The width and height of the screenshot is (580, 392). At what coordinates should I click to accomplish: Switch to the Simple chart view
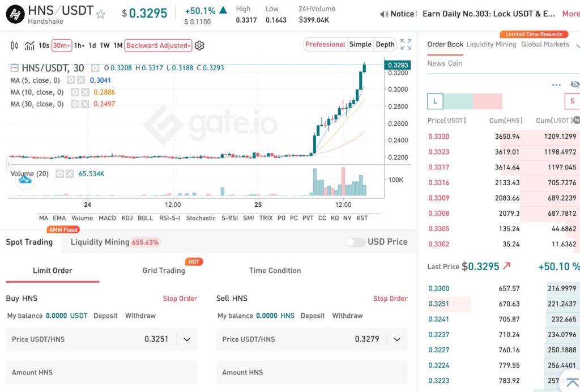(360, 44)
